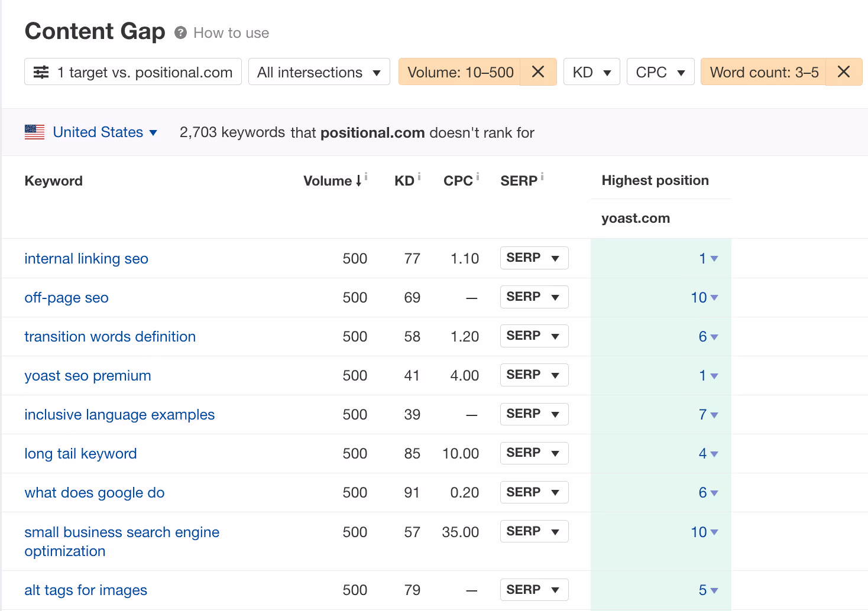Click the United States flag icon
The image size is (868, 611).
point(34,132)
